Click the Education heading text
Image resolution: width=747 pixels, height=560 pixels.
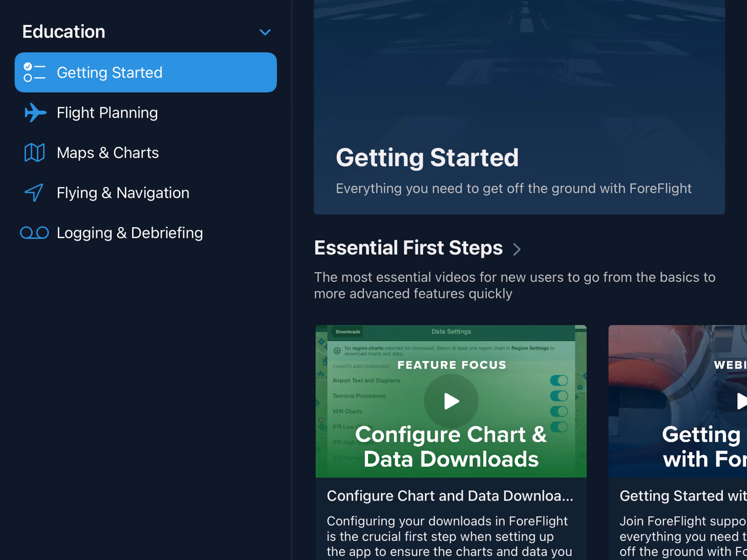pyautogui.click(x=64, y=32)
